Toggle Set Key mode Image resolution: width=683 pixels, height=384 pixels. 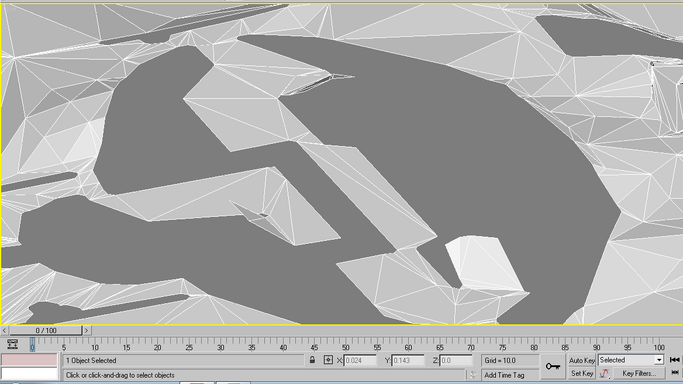coord(582,374)
